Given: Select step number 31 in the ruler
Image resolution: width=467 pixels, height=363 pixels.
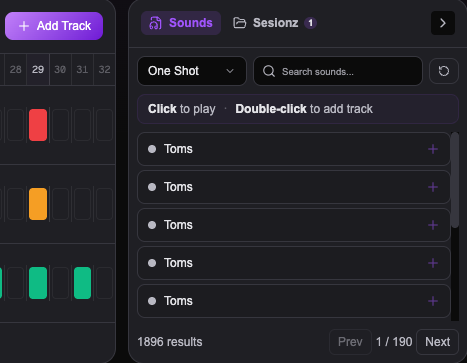Looking at the screenshot, I should click(82, 69).
